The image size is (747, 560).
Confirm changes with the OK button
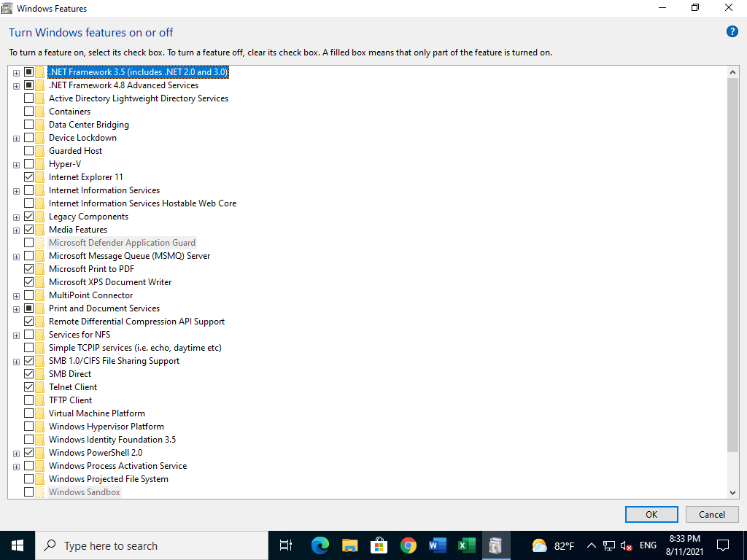(651, 514)
